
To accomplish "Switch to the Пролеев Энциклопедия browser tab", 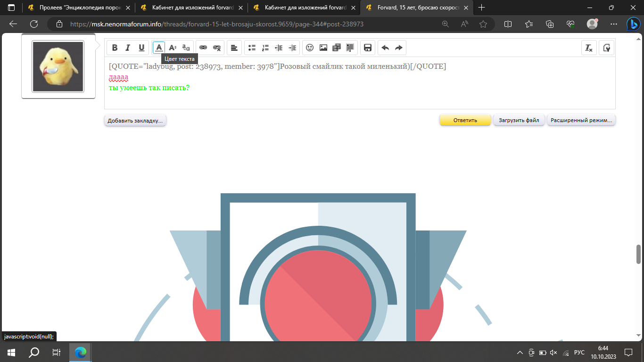I will (x=79, y=8).
